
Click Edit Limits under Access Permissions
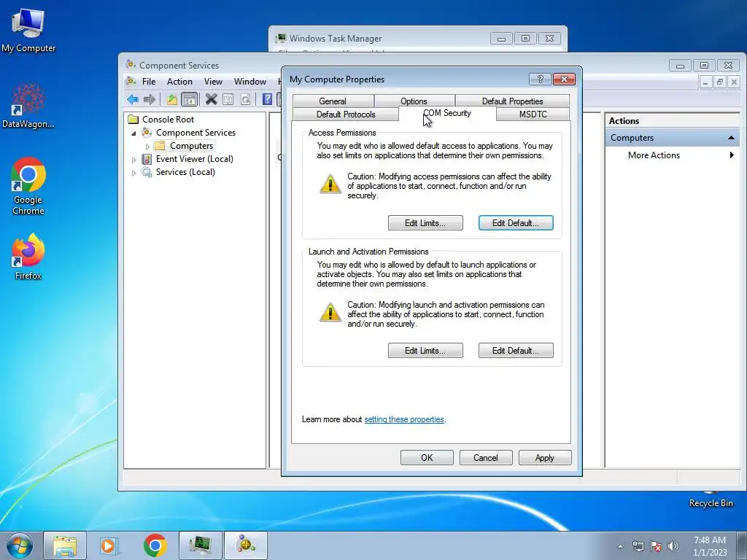(x=425, y=223)
